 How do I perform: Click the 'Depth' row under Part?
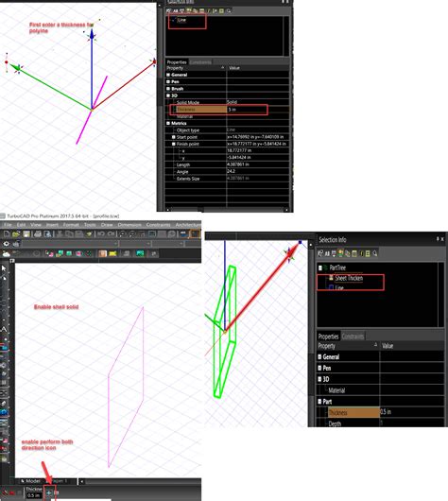click(380, 423)
